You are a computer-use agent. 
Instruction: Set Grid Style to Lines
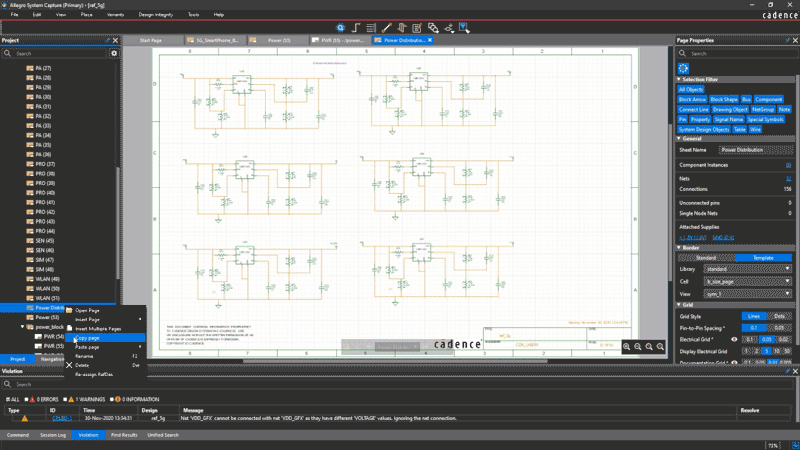[x=754, y=316]
